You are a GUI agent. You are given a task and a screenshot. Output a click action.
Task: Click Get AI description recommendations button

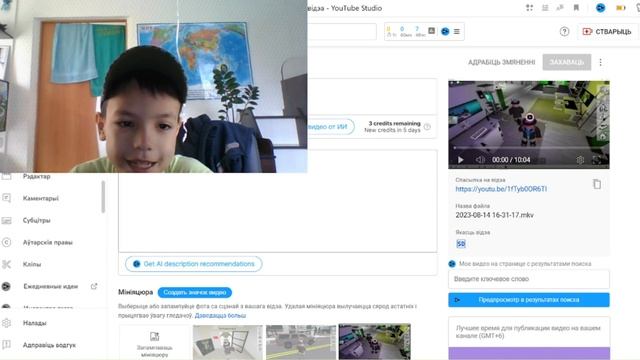[193, 264]
